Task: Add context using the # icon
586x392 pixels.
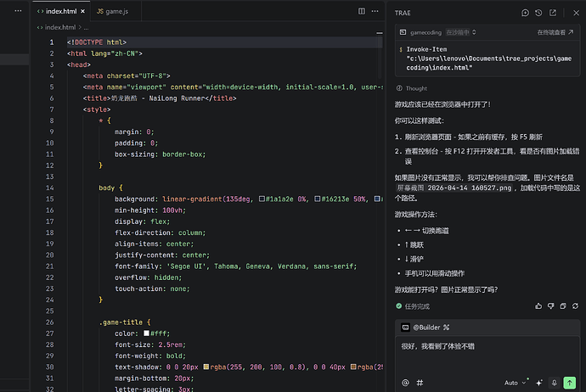Action: point(420,383)
